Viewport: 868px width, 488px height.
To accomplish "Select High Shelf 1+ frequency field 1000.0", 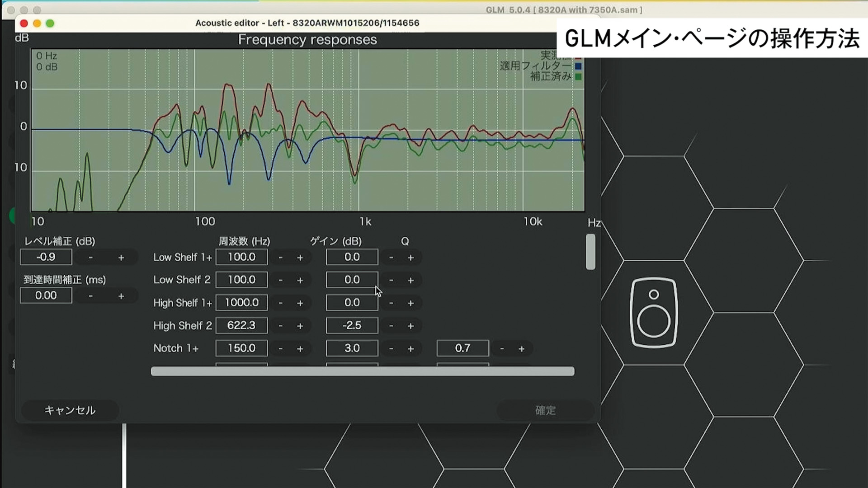I will point(241,303).
